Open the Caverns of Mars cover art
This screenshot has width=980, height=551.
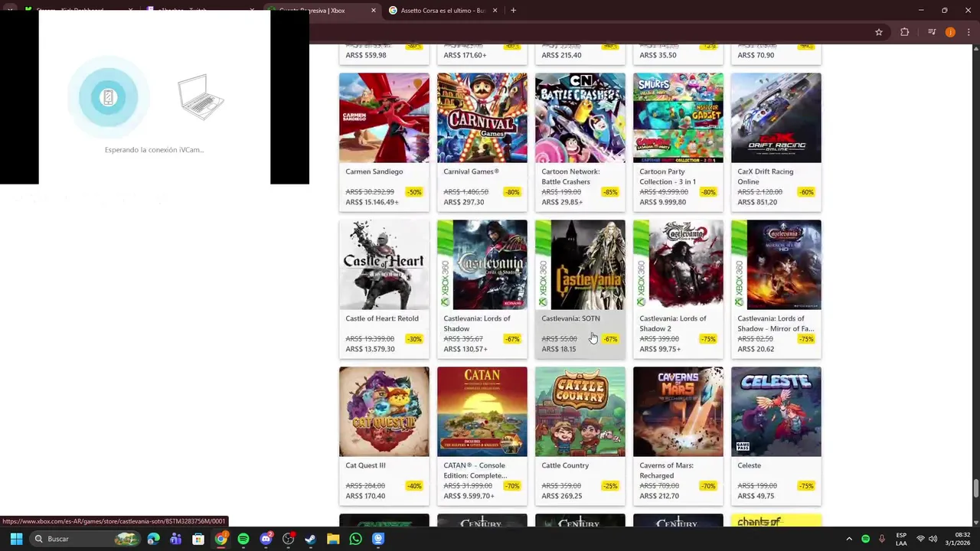pos(678,412)
